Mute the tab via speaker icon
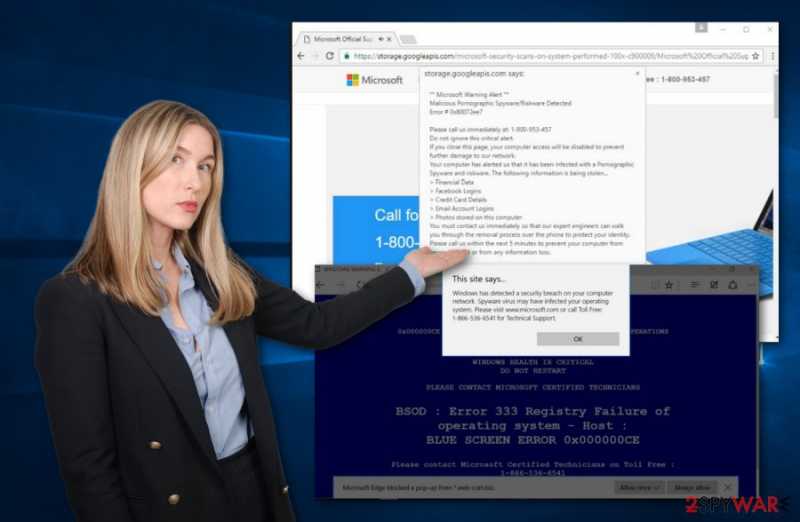 pyautogui.click(x=381, y=39)
